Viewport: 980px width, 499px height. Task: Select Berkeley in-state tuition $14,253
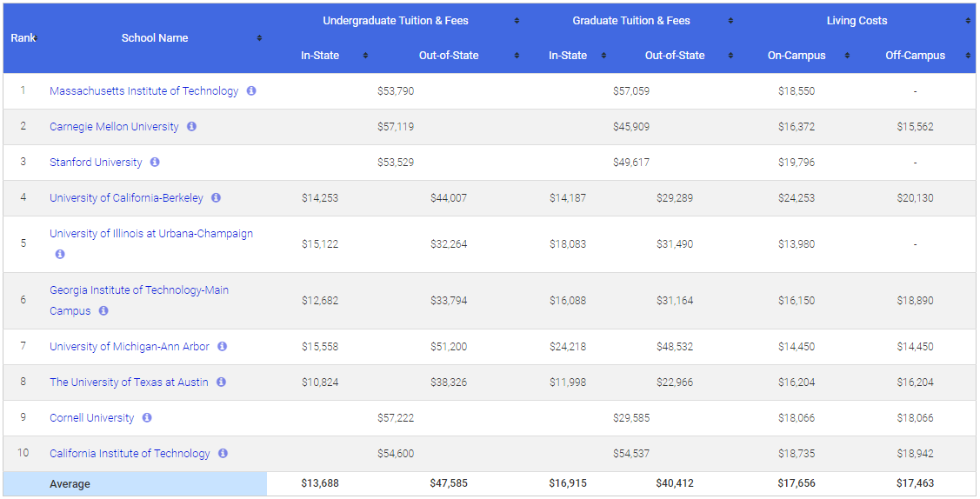pyautogui.click(x=320, y=198)
